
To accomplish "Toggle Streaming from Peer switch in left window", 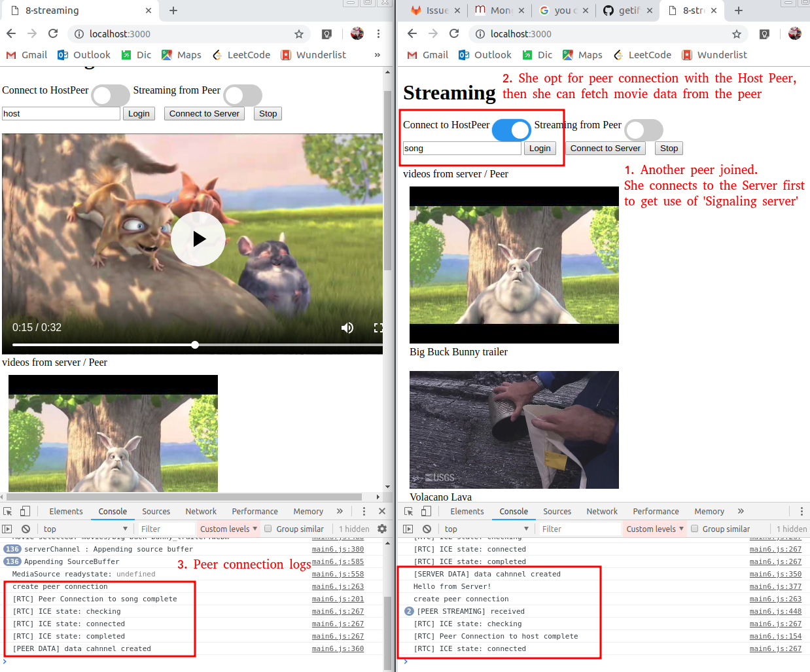I will (243, 96).
